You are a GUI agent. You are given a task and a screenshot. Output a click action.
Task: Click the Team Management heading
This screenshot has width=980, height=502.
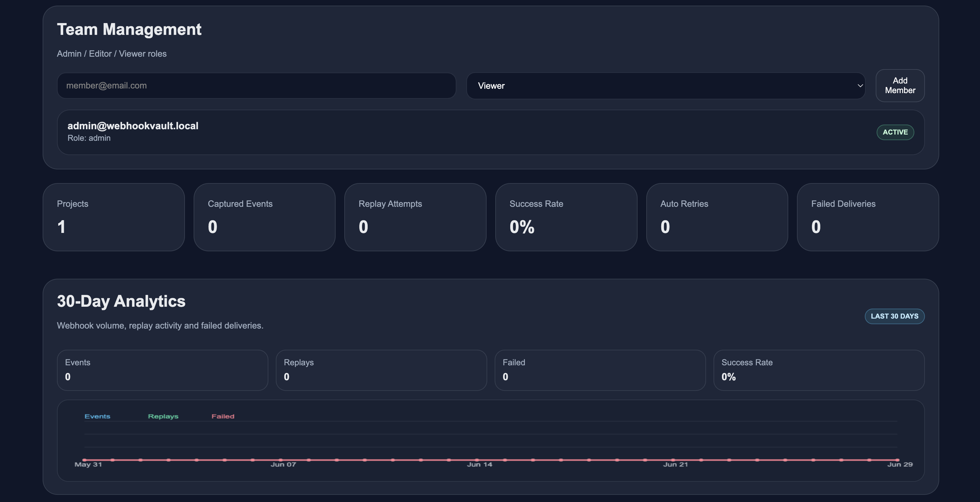click(x=129, y=29)
